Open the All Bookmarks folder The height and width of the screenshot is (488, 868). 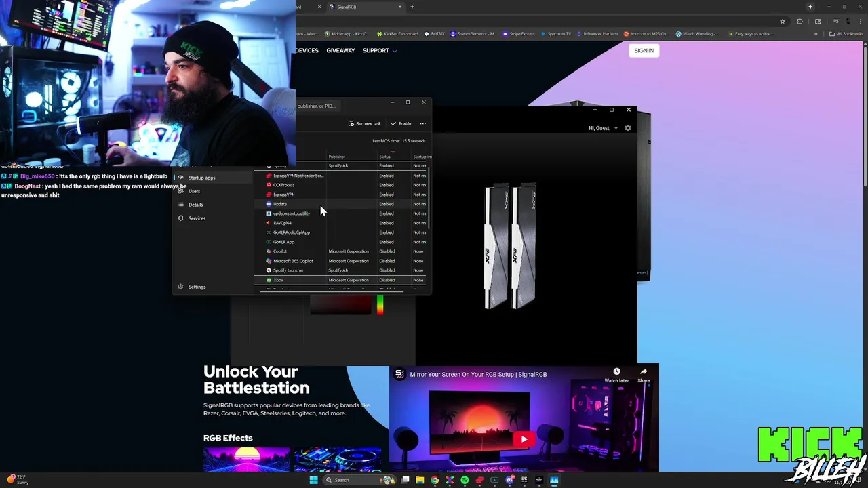[x=846, y=34]
